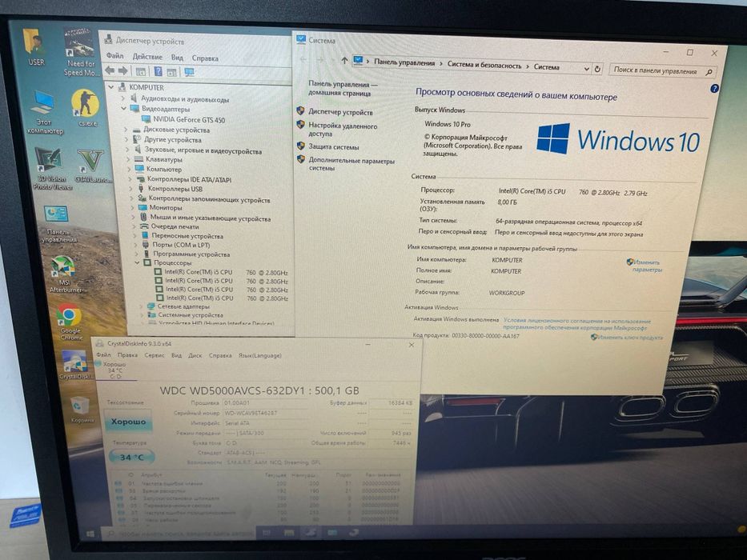Collapse the KOMPUTER root node
Viewport: 747px width, 560px height.
coord(111,87)
